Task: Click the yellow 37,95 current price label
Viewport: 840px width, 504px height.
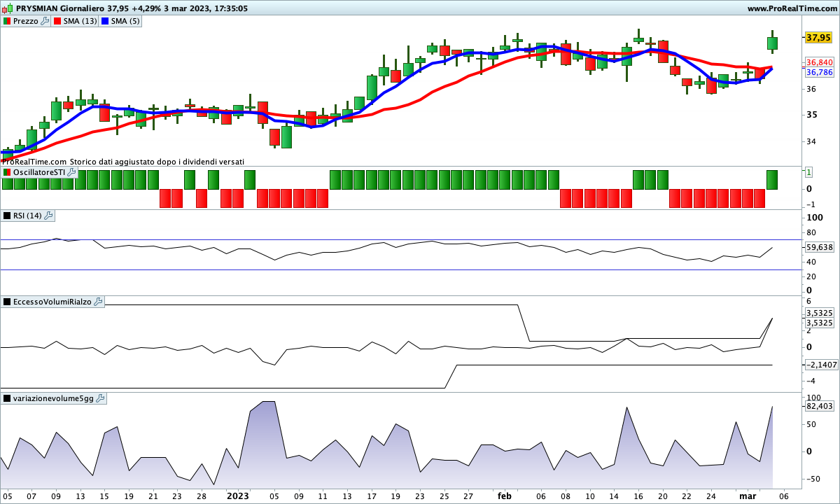Action: [818, 37]
